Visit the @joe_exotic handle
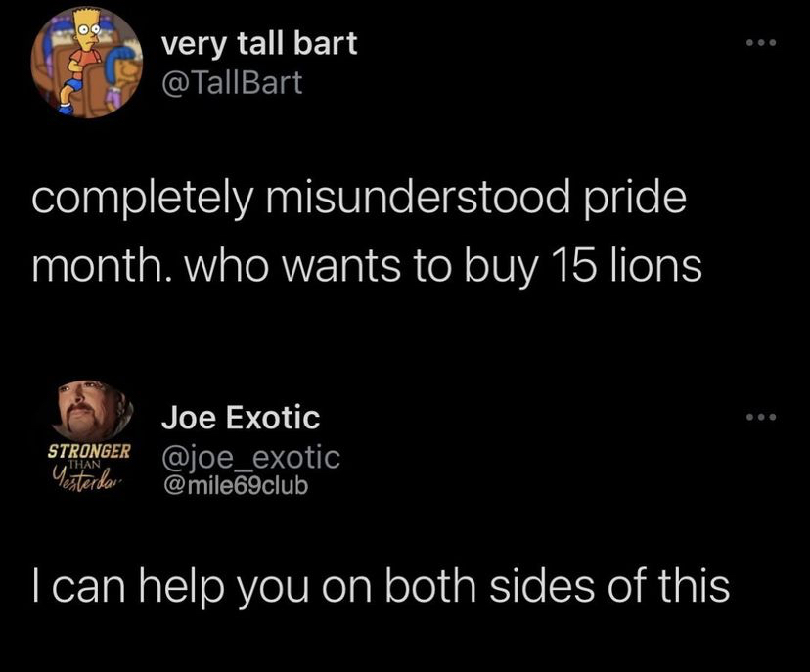 [x=251, y=457]
